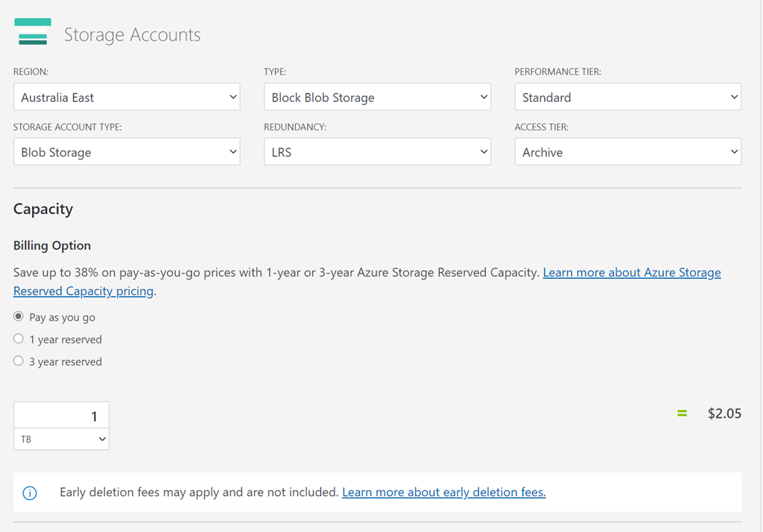Screen dimensions: 763x532
Task: Click the $2.05 price total
Action: click(x=724, y=414)
